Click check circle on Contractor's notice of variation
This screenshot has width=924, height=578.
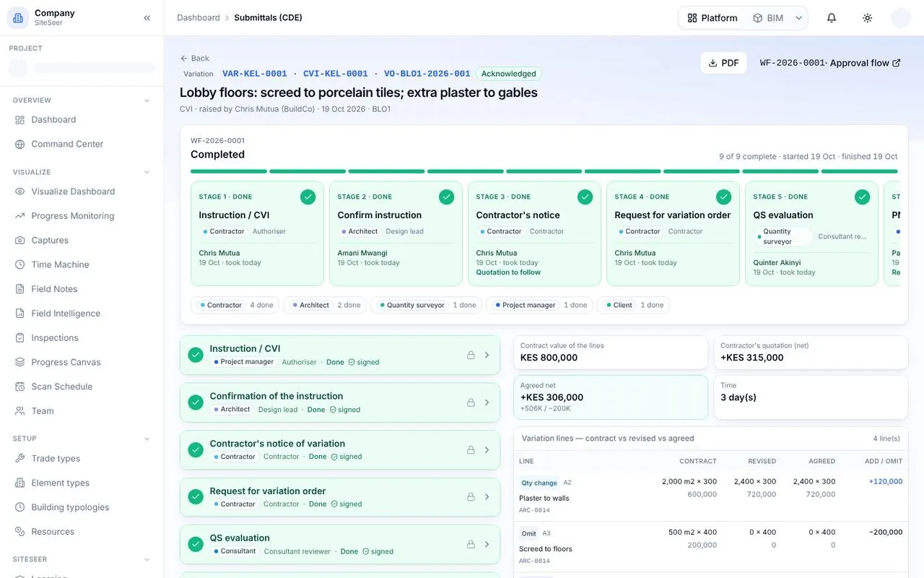coord(196,449)
